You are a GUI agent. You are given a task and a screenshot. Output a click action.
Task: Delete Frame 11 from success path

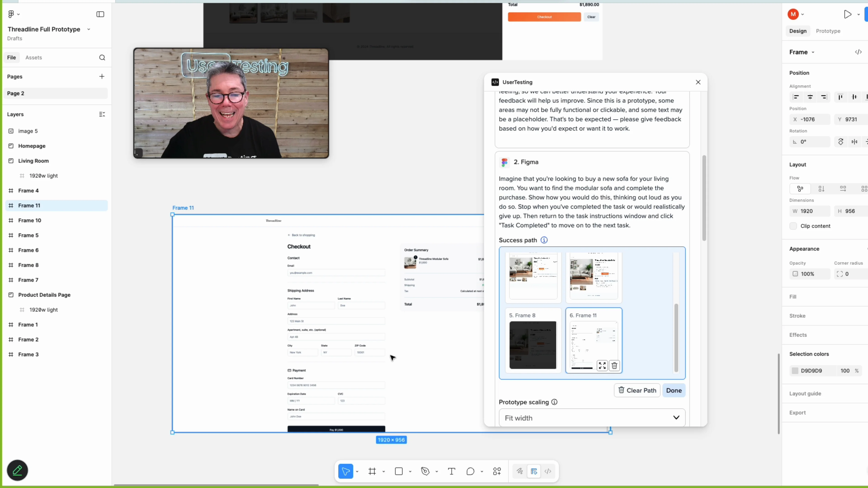614,366
